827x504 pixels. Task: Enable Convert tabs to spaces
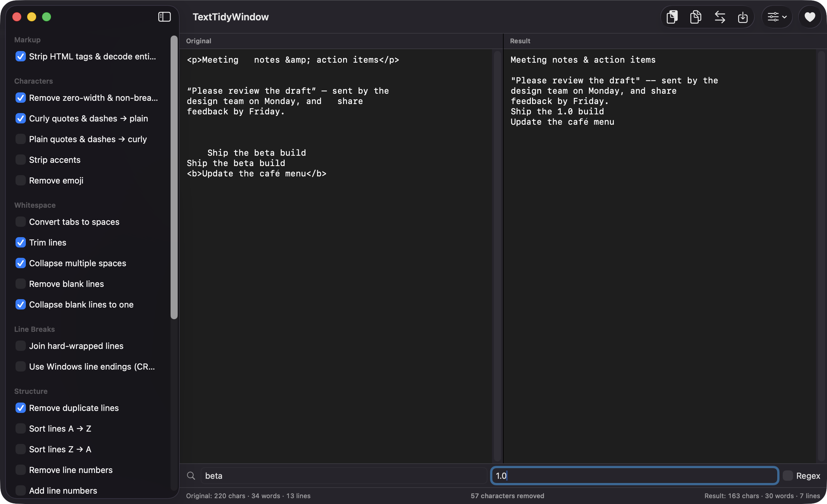pyautogui.click(x=20, y=222)
